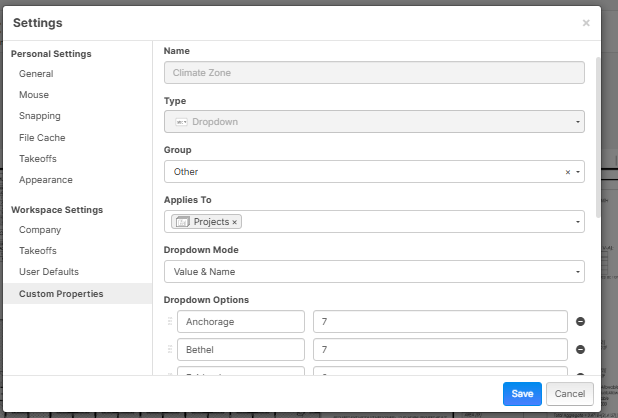The height and width of the screenshot is (418, 618).
Task: Remove the Bethel dropdown option
Action: [x=580, y=350]
